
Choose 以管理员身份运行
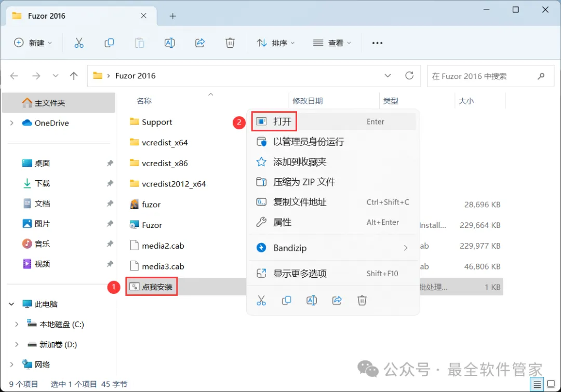332,142
